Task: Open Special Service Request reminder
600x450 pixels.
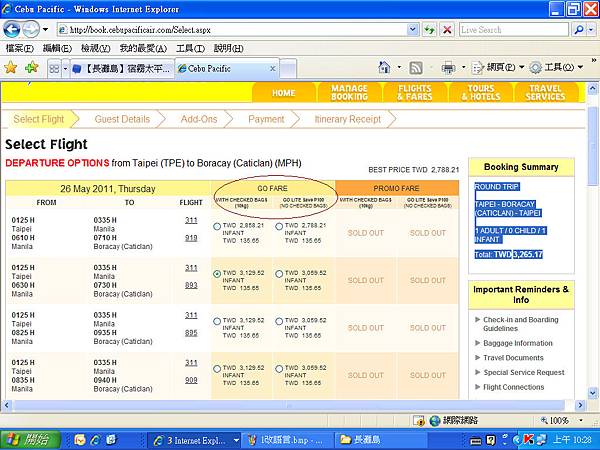Action: click(x=523, y=372)
